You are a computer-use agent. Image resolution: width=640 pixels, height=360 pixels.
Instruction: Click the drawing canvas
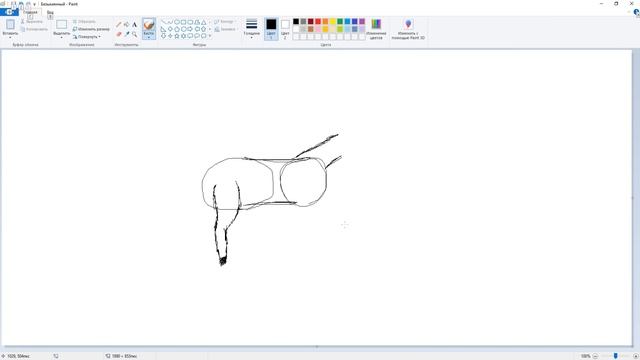[316, 198]
